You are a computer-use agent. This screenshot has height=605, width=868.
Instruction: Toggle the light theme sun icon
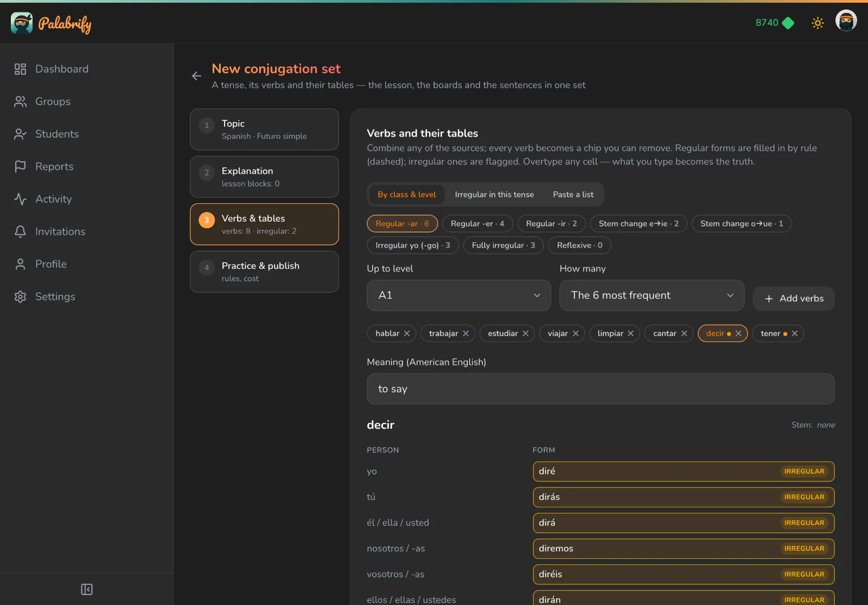coord(818,23)
